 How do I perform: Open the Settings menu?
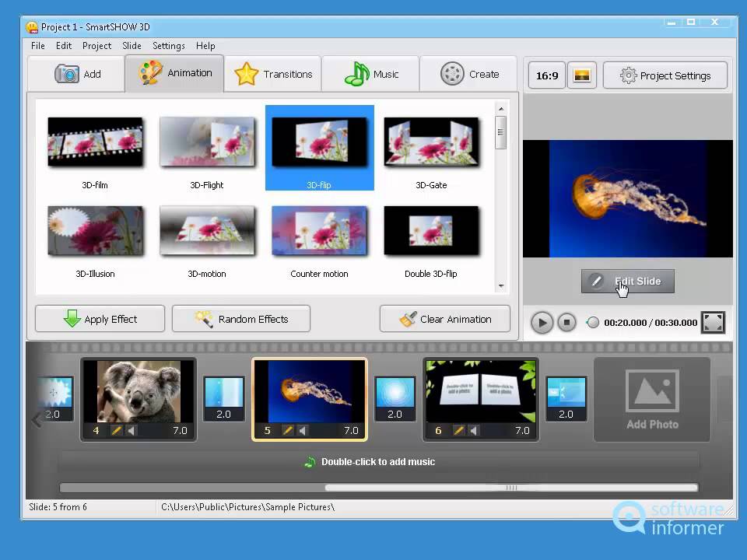(x=169, y=46)
